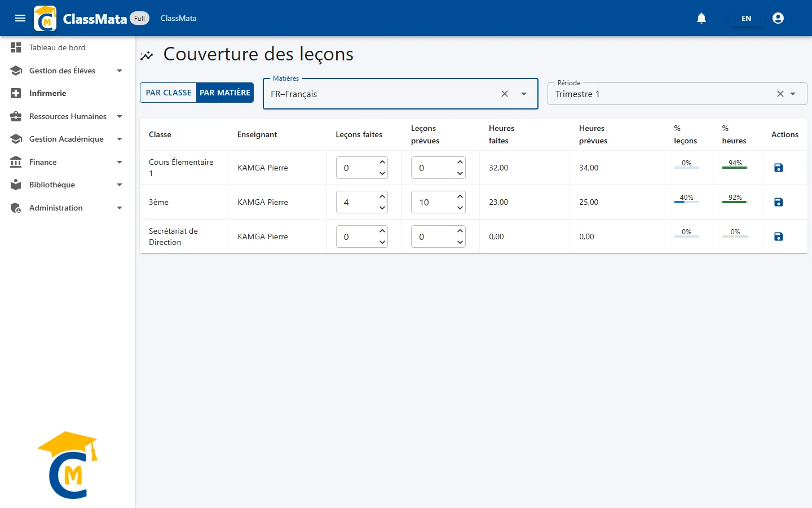Switch language using the EN button
Viewport: 812px width, 508px height.
(x=746, y=18)
